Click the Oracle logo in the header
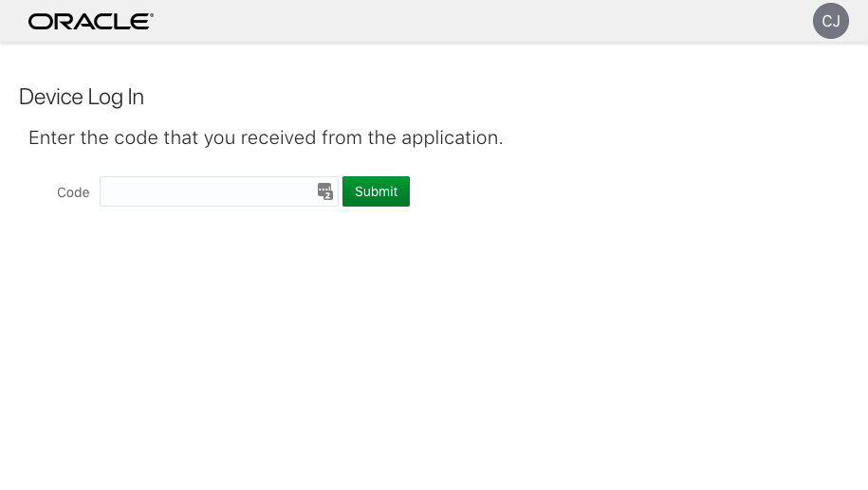The width and height of the screenshot is (868, 490). pos(90,21)
